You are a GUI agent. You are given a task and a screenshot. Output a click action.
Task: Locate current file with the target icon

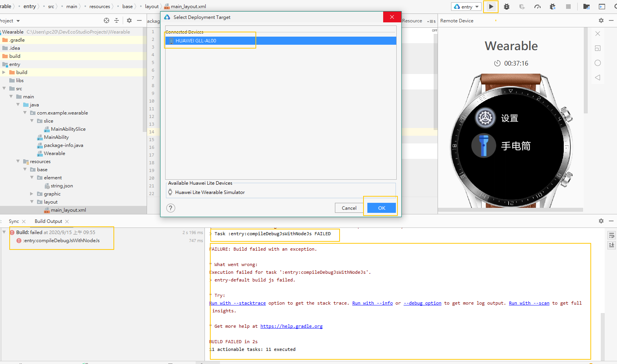coord(106,20)
